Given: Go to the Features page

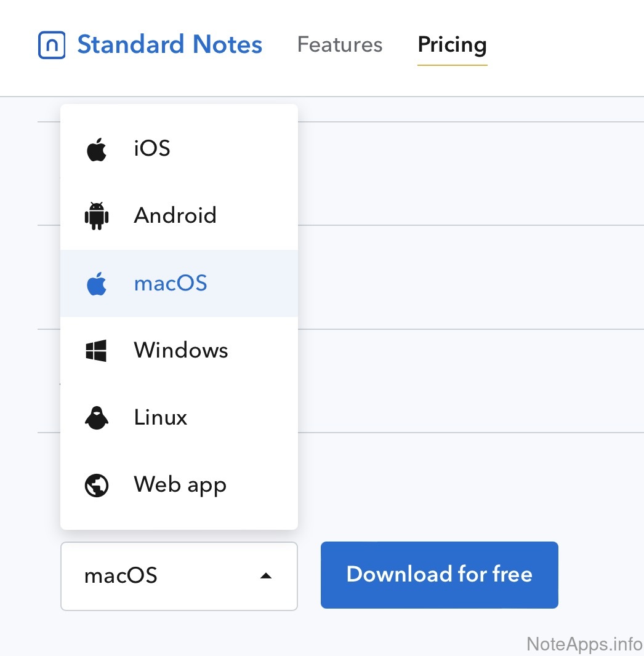Looking at the screenshot, I should coord(340,45).
